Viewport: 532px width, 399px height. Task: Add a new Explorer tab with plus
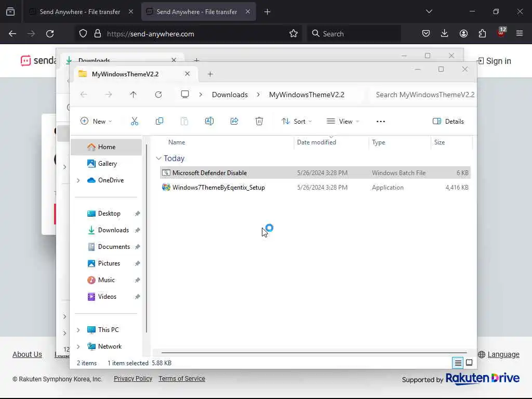click(210, 74)
